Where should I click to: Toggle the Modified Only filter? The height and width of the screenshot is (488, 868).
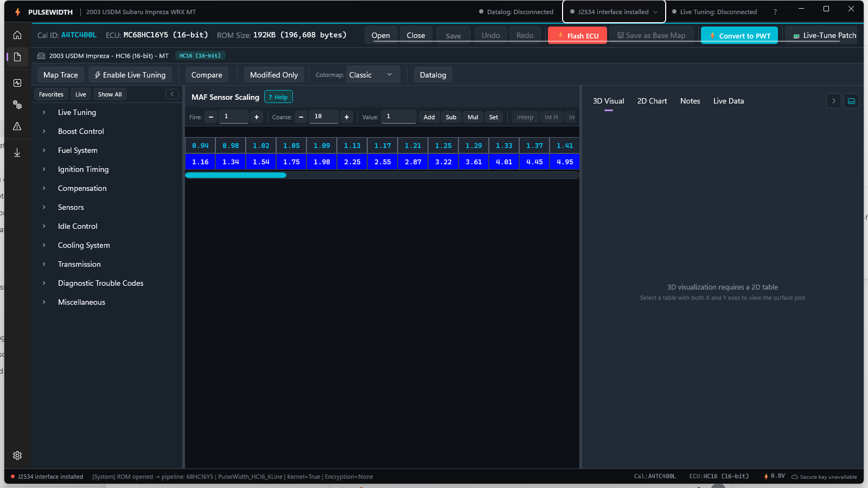pos(274,75)
